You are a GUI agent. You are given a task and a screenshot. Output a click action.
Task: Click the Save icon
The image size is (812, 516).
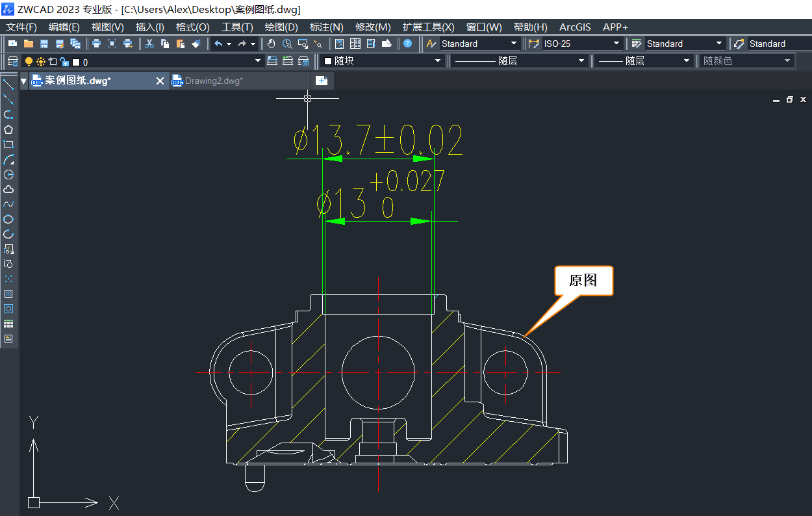pyautogui.click(x=44, y=44)
